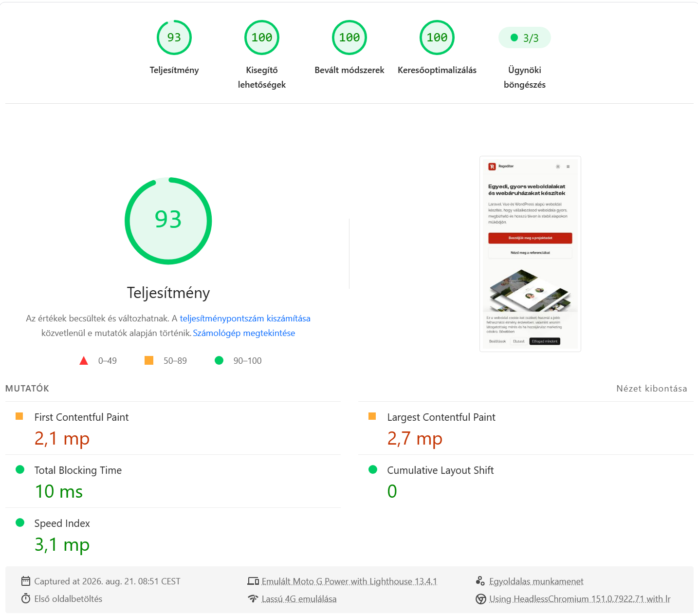Screen dimensions: 698x616
Task: Click the session icon beside Egyoldalas munkamenet
Action: 480,581
